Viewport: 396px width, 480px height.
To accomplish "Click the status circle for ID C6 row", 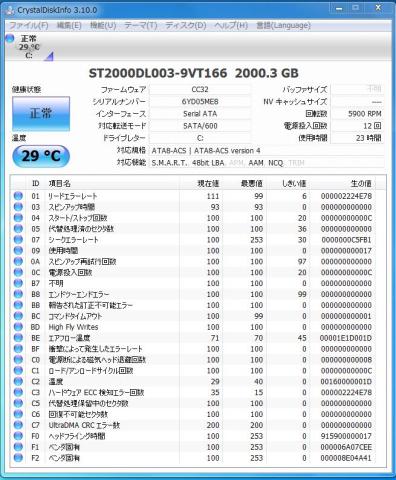I will [18, 414].
